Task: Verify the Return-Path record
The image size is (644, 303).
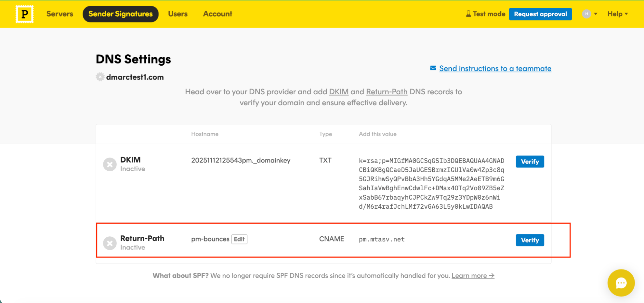Action: click(x=530, y=240)
